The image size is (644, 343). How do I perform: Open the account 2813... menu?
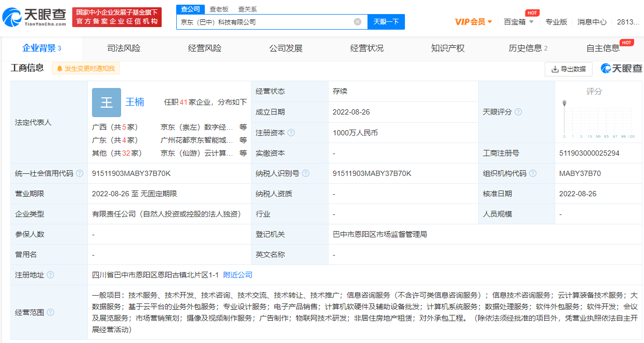click(628, 22)
